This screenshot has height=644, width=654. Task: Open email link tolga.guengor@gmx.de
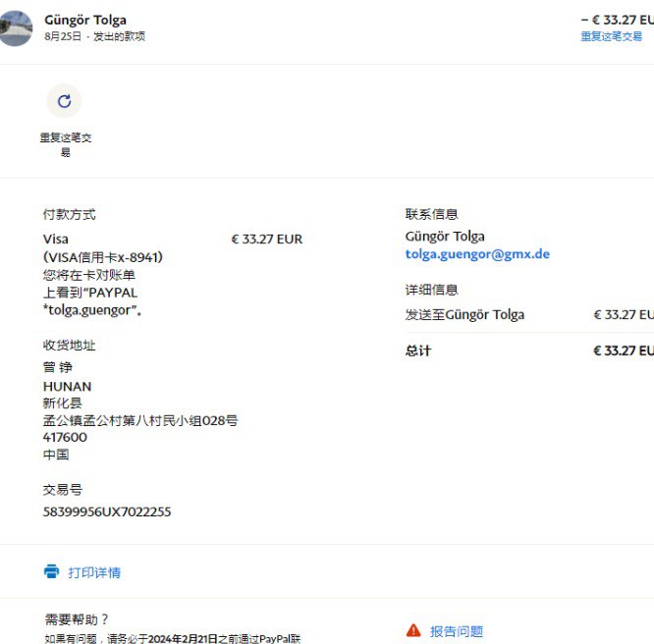point(477,254)
